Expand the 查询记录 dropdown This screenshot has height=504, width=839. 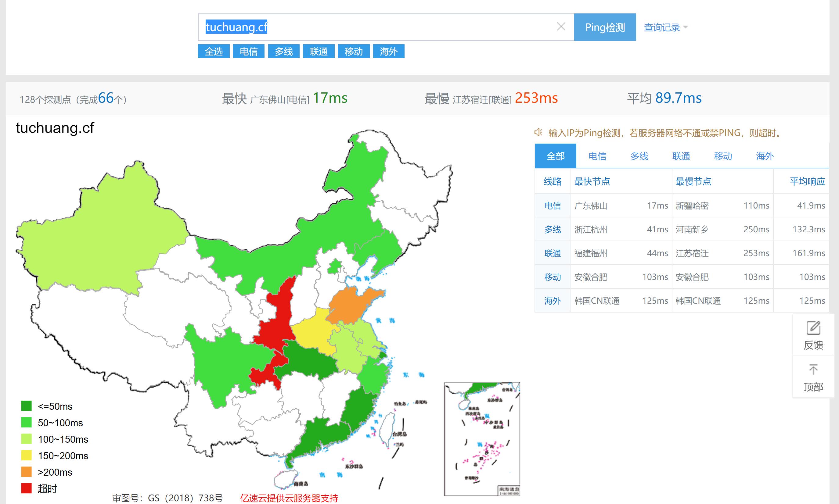pyautogui.click(x=665, y=27)
